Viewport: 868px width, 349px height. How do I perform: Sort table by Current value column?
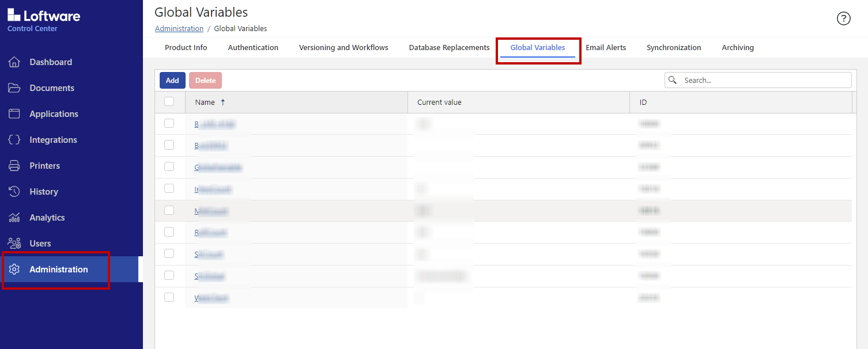439,103
